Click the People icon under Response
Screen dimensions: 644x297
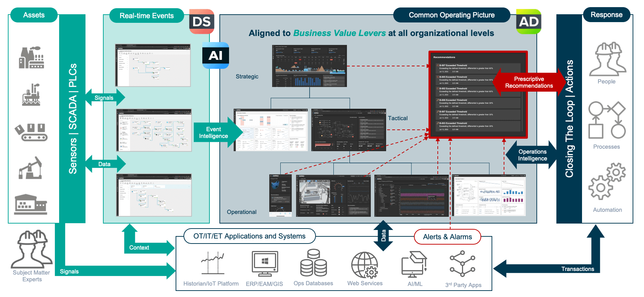pos(607,59)
